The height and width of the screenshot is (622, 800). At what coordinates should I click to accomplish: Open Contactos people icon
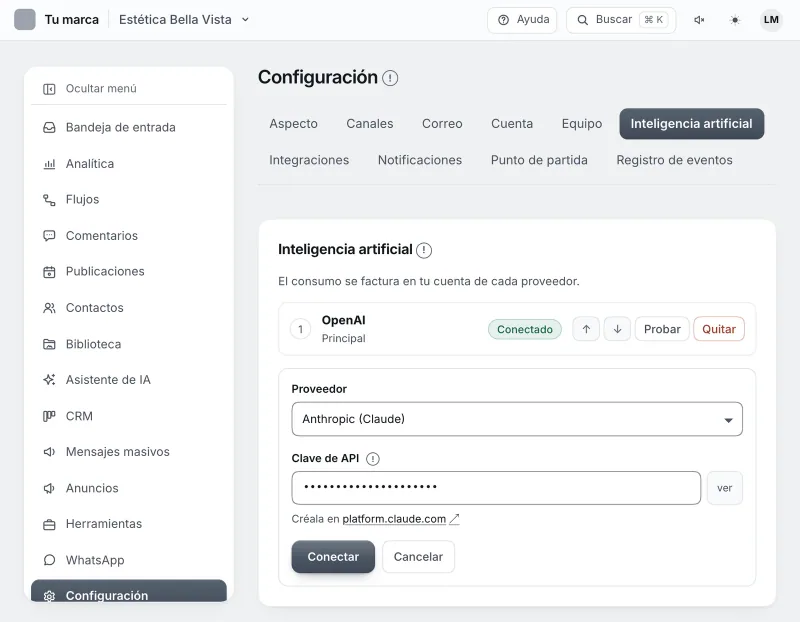(x=49, y=308)
